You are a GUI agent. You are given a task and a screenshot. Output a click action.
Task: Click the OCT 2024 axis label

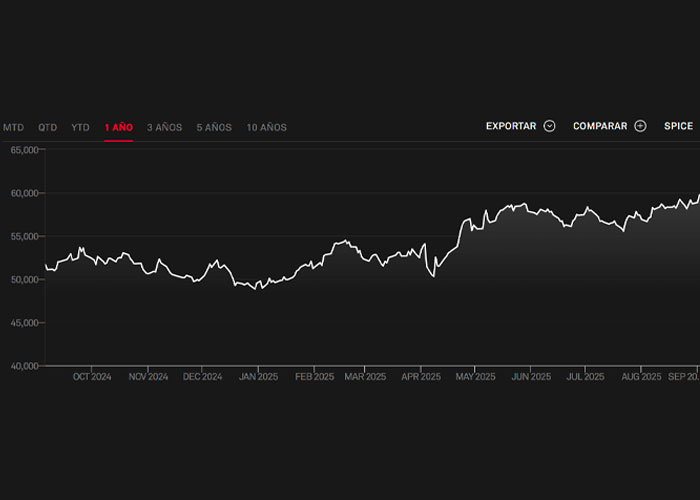93,377
